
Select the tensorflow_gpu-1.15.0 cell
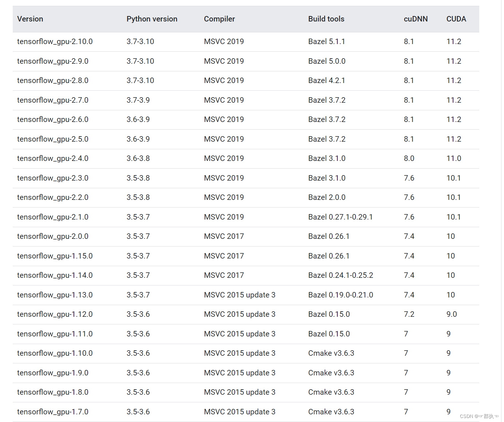[55, 256]
